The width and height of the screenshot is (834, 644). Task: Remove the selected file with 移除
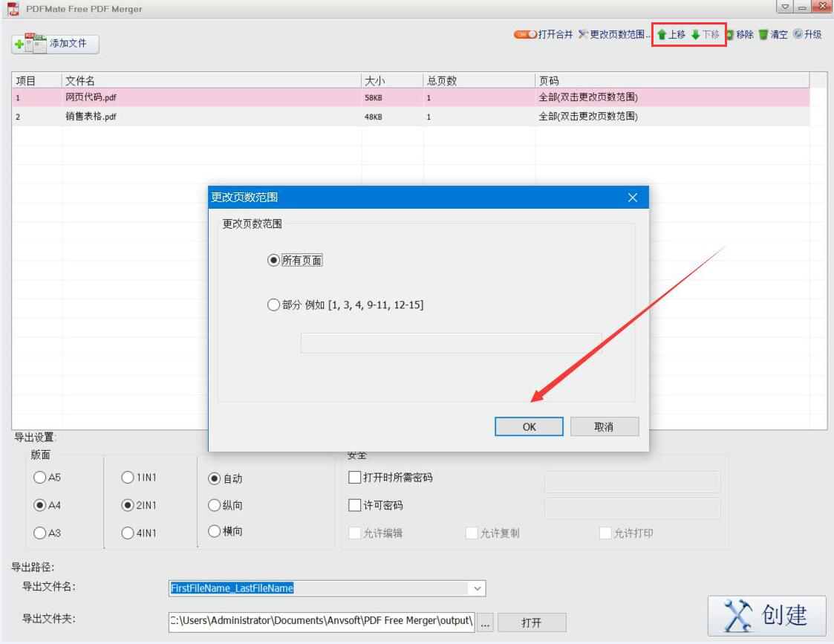coord(740,35)
